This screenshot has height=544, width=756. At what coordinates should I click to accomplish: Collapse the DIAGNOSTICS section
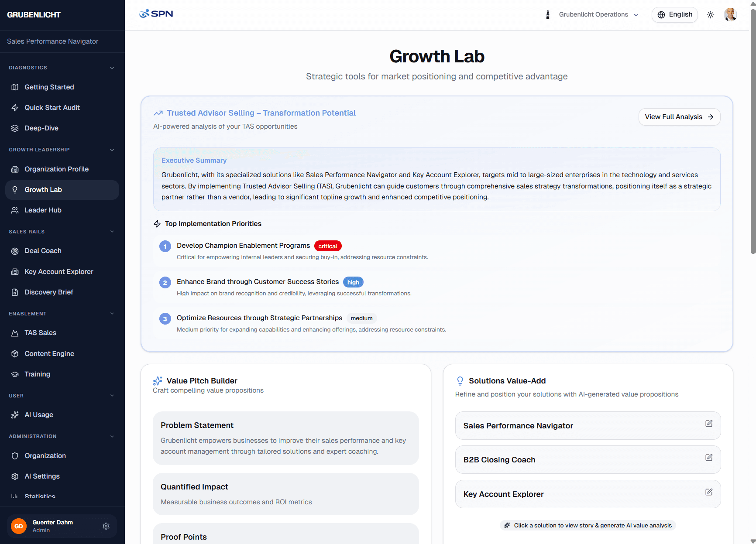(x=112, y=68)
